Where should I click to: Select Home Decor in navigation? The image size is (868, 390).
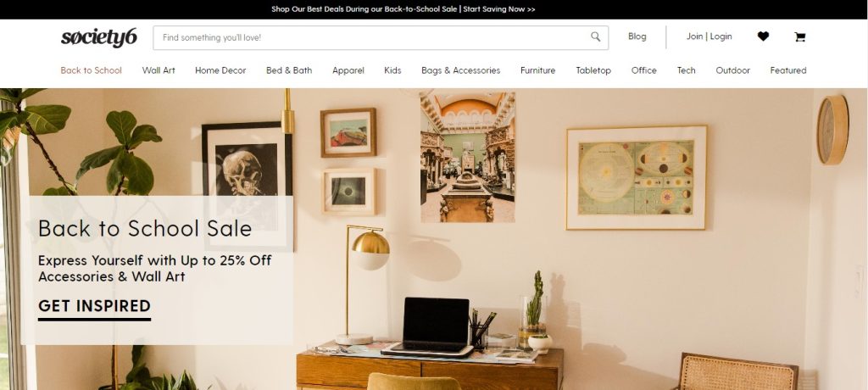pyautogui.click(x=220, y=70)
